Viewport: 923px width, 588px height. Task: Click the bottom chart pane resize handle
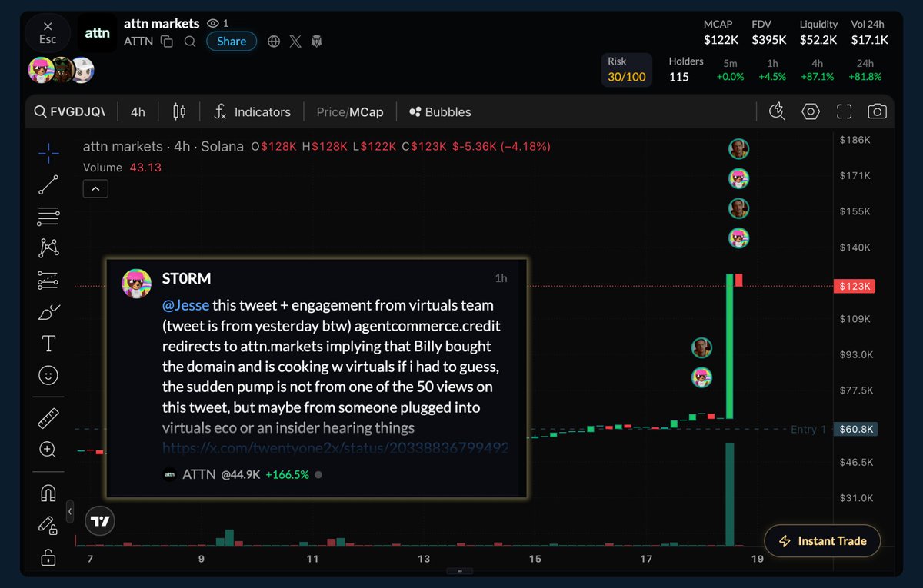(x=461, y=571)
